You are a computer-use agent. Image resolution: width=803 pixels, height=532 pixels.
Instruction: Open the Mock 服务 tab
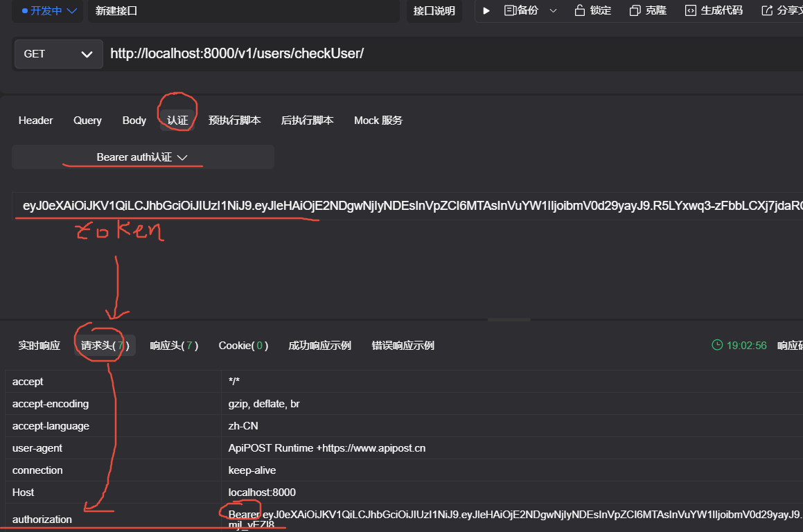point(378,120)
